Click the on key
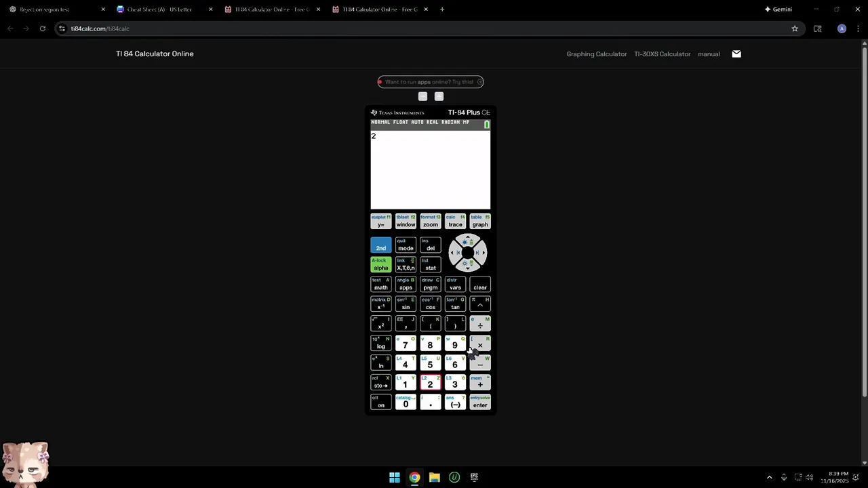The image size is (868, 488). tap(381, 403)
